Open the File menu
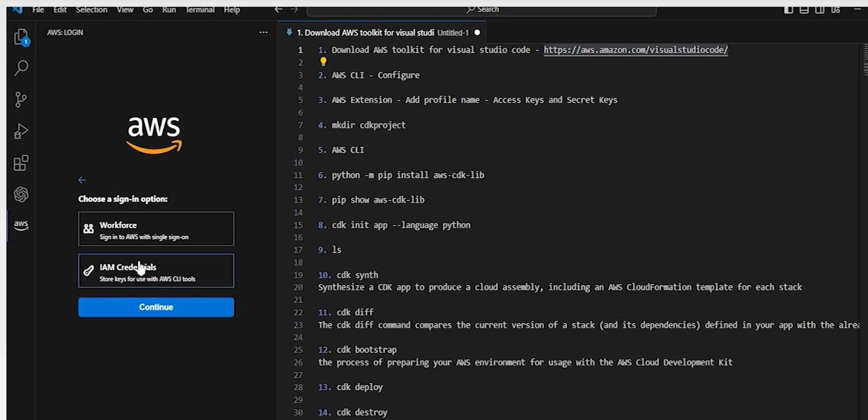Image resolution: width=868 pixels, height=420 pixels. point(38,10)
